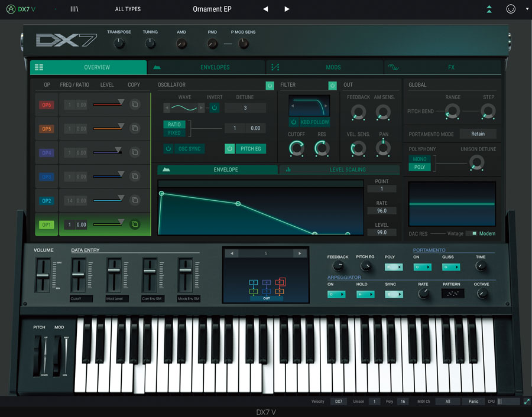Toggle DAC RES Vintage/Modern switch
Viewport: 532px width, 417px height.
coord(472,233)
